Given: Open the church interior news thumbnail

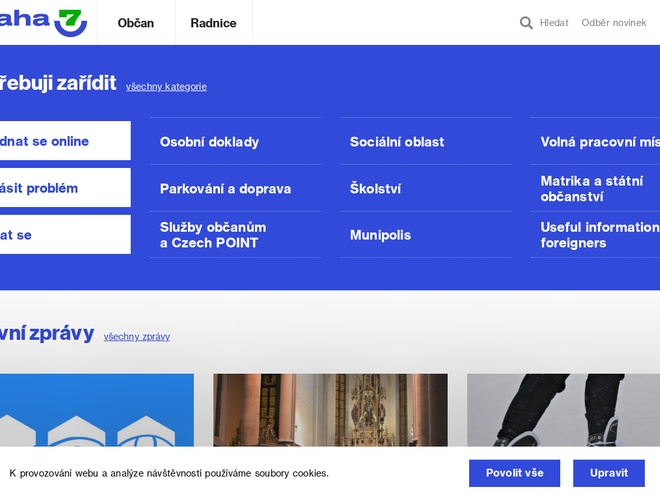Looking at the screenshot, I should [330, 410].
